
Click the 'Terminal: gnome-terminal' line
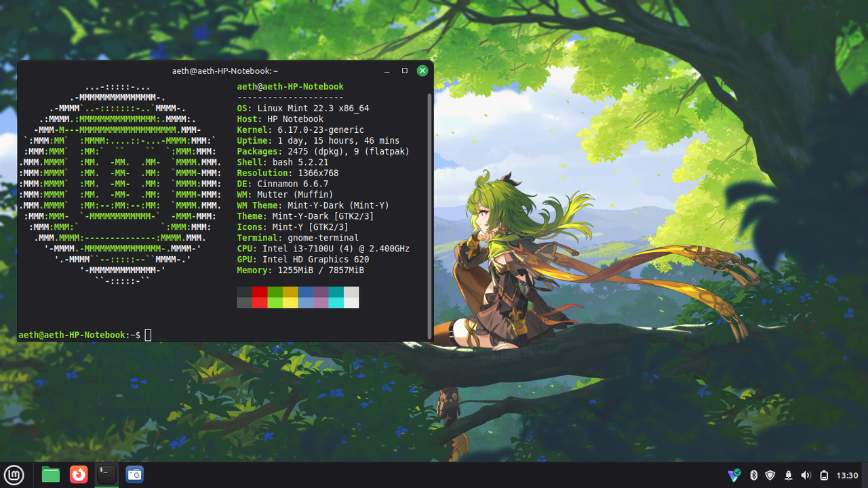click(298, 239)
